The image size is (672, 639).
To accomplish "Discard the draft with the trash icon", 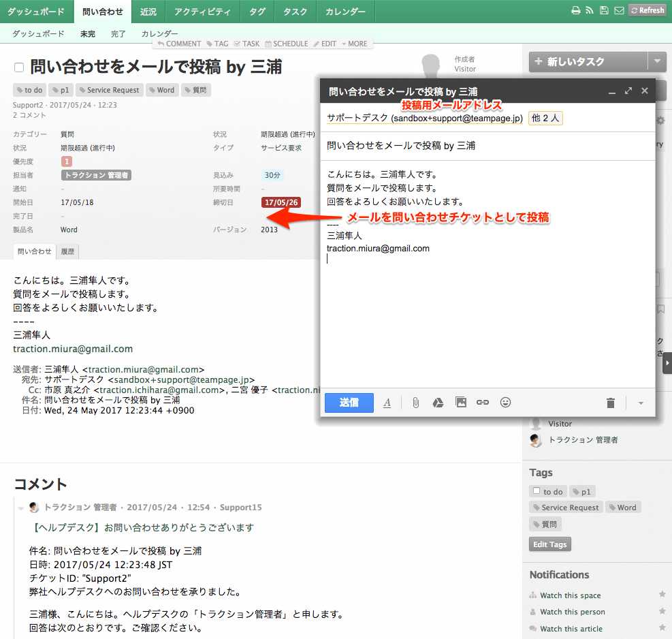I will point(611,403).
